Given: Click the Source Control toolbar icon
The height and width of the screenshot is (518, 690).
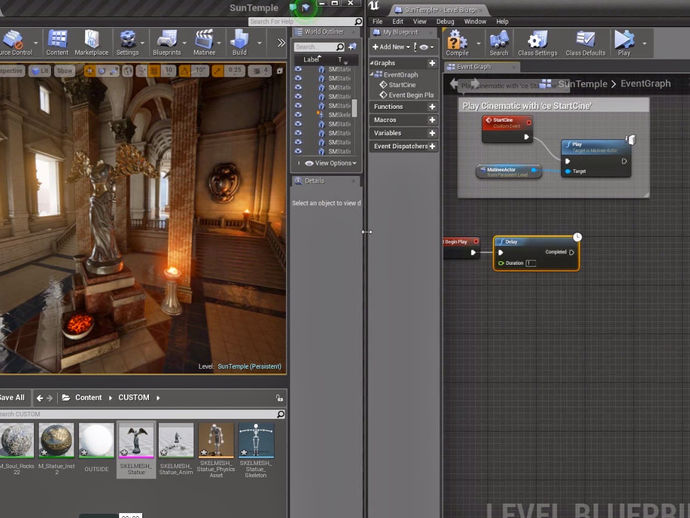Looking at the screenshot, I should click(x=15, y=43).
